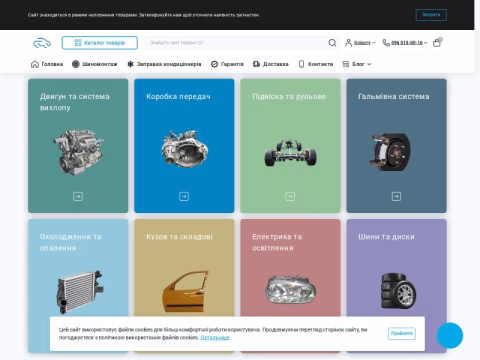Click the phone handset icon

(386, 43)
